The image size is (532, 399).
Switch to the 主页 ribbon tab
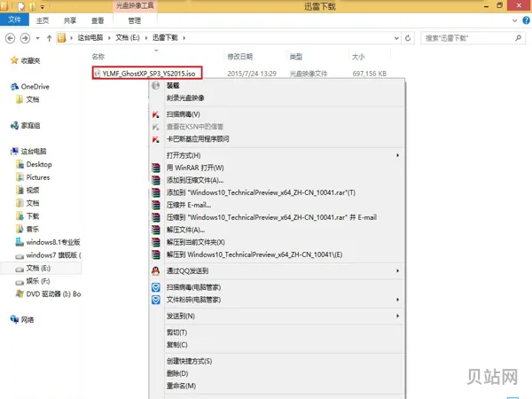(43, 20)
